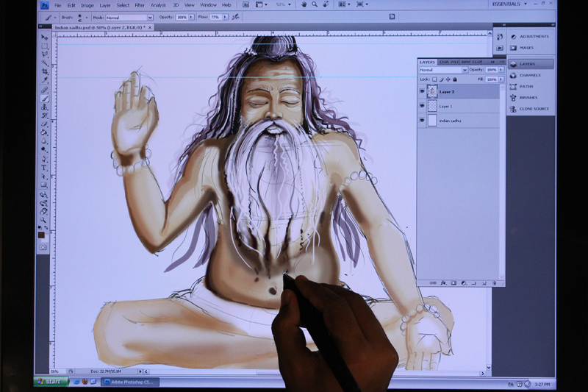The height and width of the screenshot is (392, 588).
Task: Hide Layer 2 with its eye icon
Action: pos(422,92)
